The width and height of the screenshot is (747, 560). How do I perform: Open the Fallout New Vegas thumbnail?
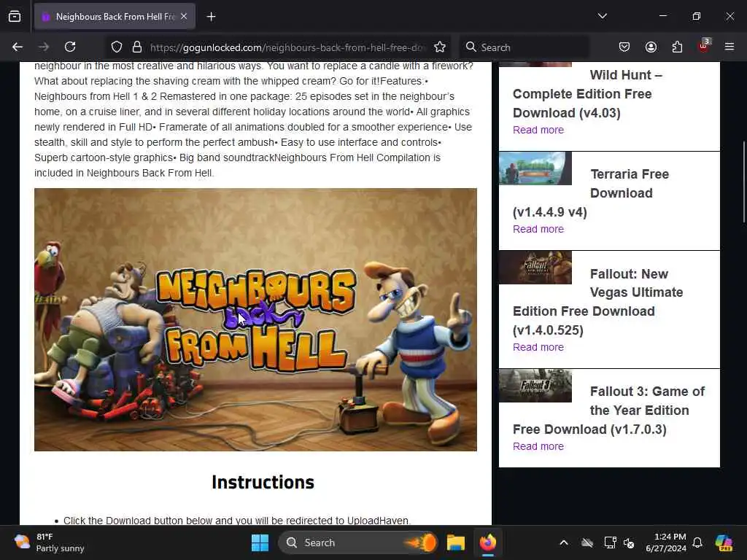pyautogui.click(x=535, y=267)
